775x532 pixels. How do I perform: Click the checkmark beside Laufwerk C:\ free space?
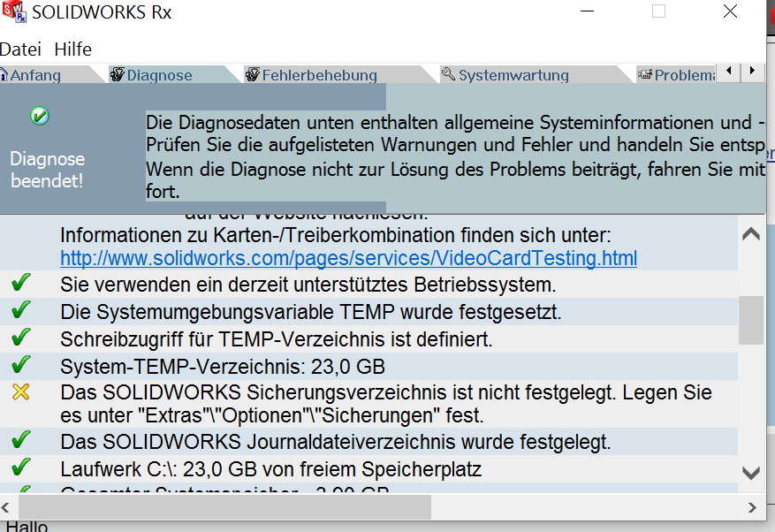20,467
